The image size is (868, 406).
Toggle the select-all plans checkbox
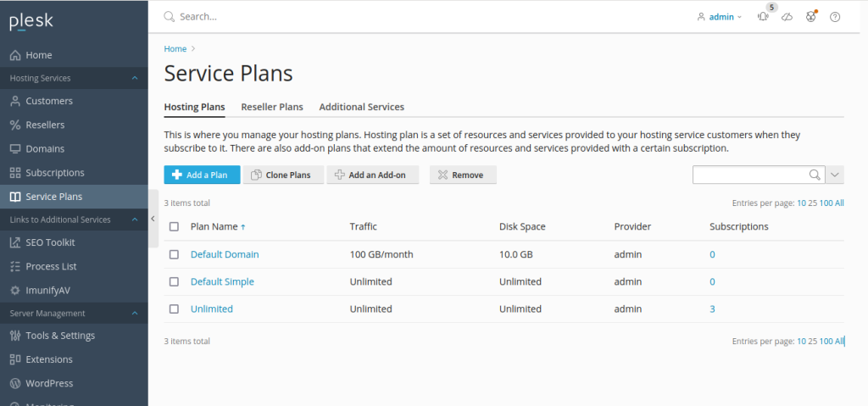[x=174, y=226]
